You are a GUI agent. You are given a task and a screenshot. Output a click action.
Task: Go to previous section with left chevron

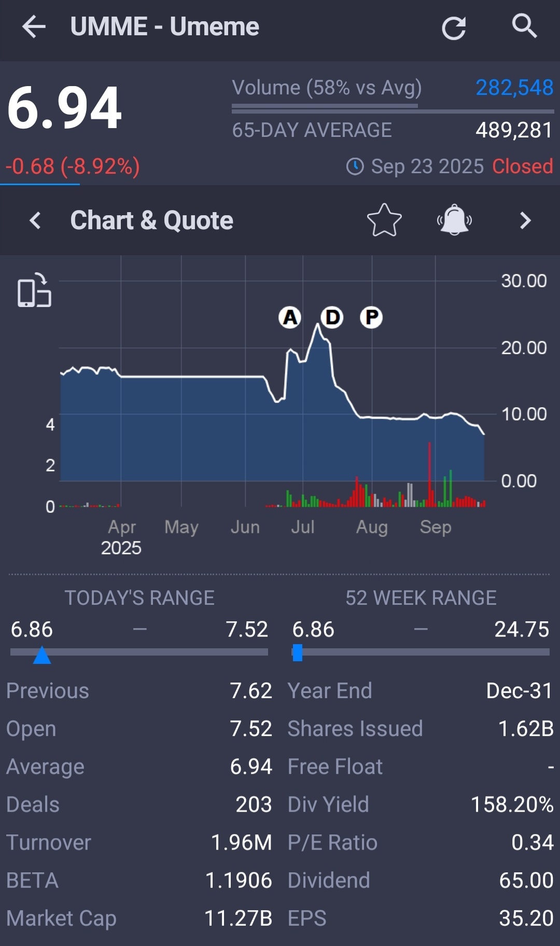pyautogui.click(x=35, y=220)
